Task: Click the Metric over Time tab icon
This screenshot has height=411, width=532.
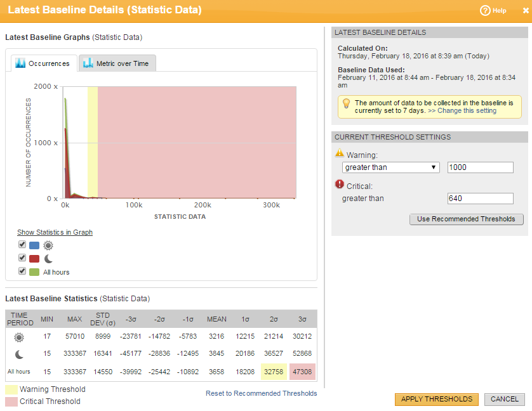Action: click(x=88, y=63)
